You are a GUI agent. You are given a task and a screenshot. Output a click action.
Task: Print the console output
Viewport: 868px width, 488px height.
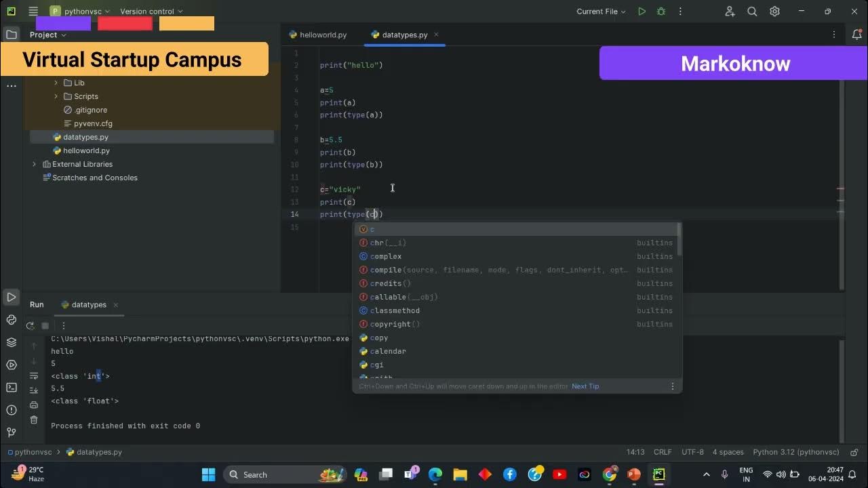point(34,405)
